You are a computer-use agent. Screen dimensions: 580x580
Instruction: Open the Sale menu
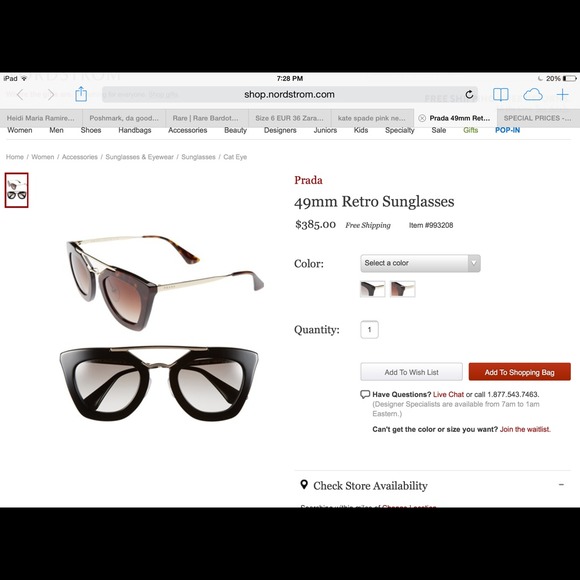(439, 130)
